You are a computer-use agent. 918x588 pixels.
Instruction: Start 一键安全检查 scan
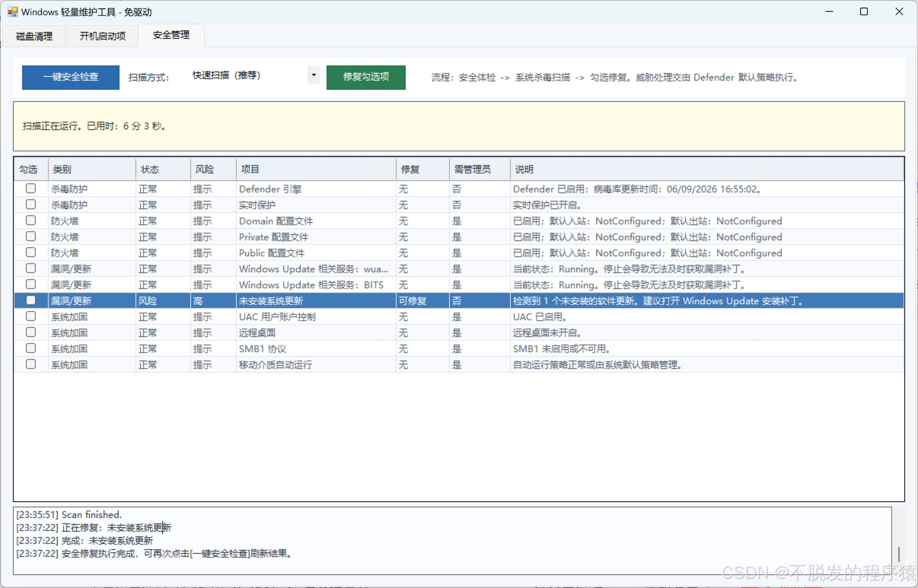tap(71, 77)
